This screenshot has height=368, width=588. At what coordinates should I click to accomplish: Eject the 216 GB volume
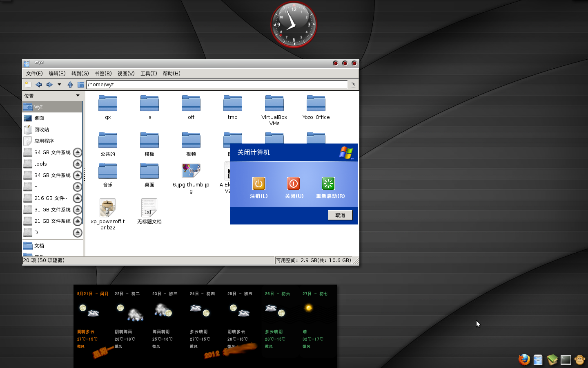[x=78, y=198]
